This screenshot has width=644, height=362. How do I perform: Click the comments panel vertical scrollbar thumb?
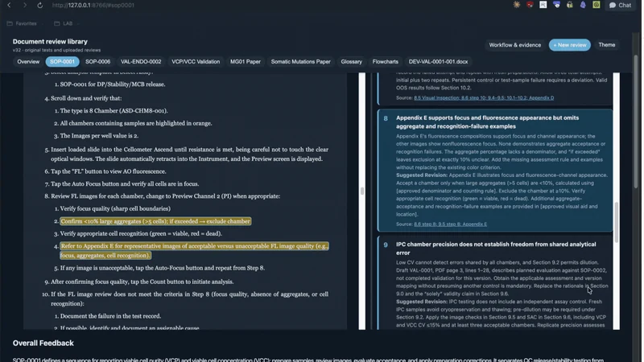(x=616, y=222)
